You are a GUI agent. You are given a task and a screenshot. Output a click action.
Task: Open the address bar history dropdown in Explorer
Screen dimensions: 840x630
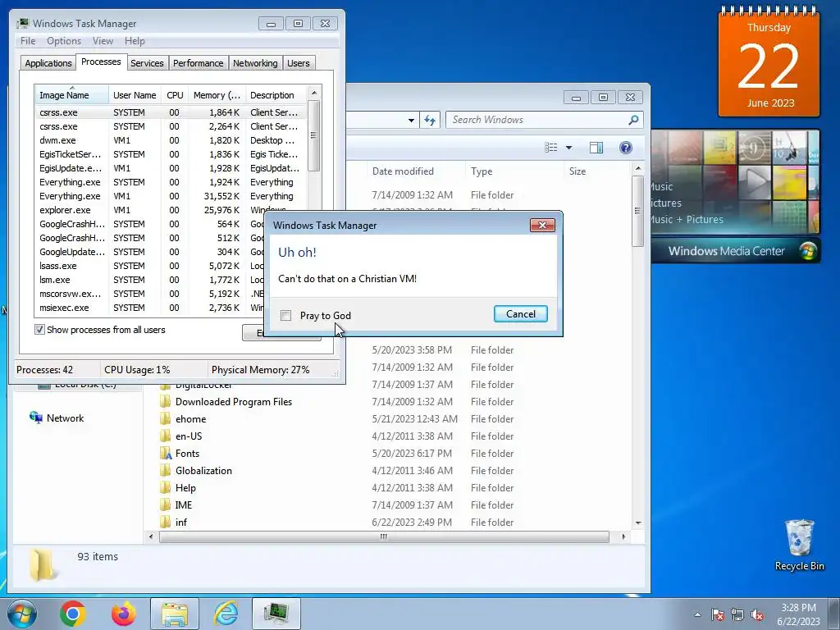[x=411, y=120]
